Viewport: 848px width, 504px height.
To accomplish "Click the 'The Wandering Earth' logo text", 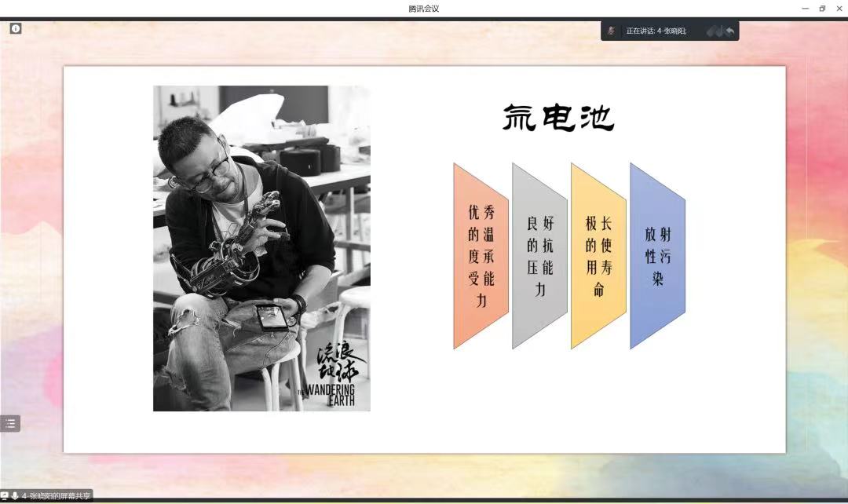I will (330, 394).
